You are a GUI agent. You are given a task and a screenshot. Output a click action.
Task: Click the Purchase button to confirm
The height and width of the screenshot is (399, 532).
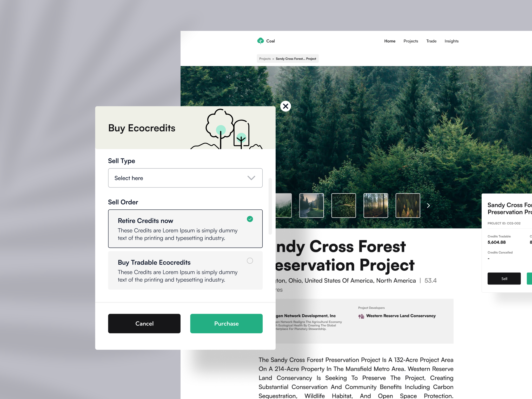click(227, 324)
